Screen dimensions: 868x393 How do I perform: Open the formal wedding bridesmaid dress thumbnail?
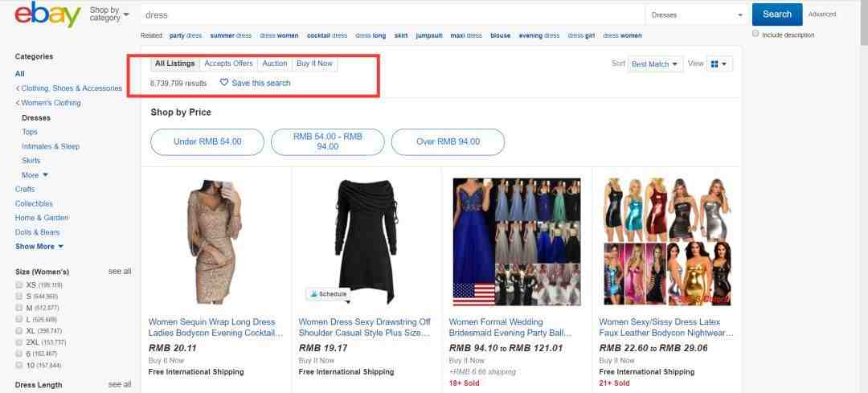pos(517,242)
